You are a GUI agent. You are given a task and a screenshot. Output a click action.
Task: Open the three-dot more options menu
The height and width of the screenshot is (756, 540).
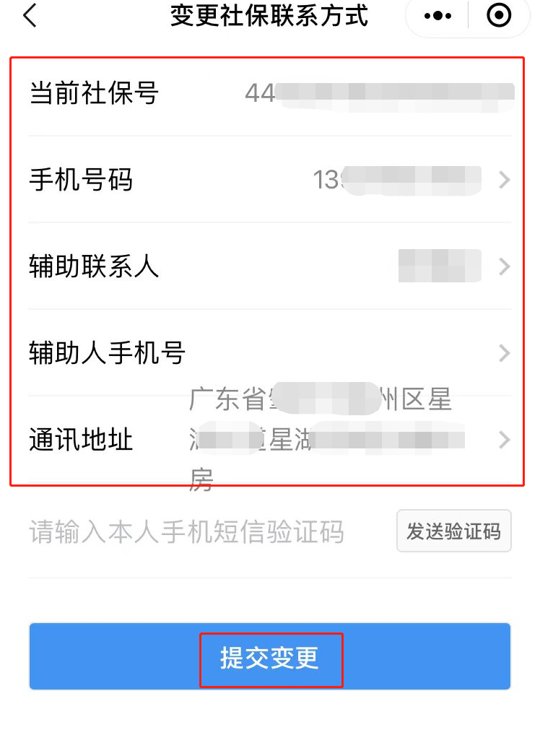point(437,16)
